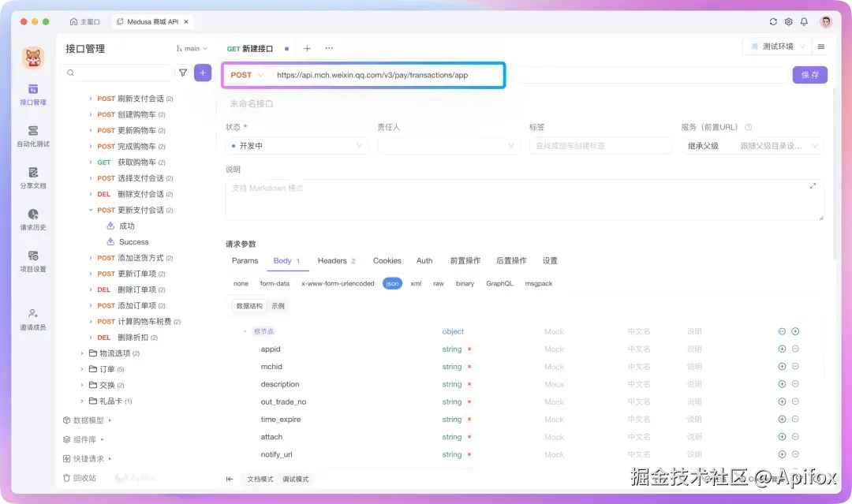Switch to the Headers tab
The image size is (852, 504).
[x=331, y=260]
